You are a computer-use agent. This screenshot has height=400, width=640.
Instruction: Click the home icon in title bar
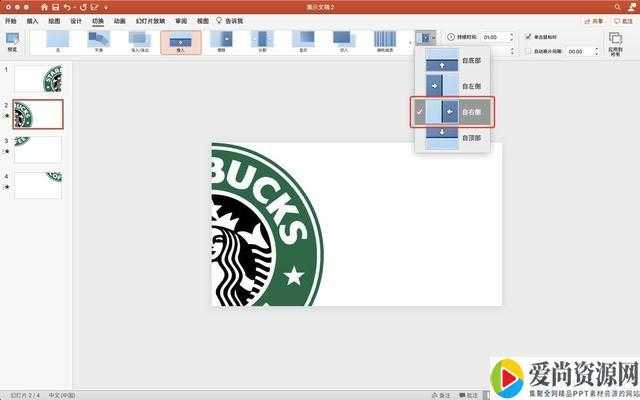point(44,6)
